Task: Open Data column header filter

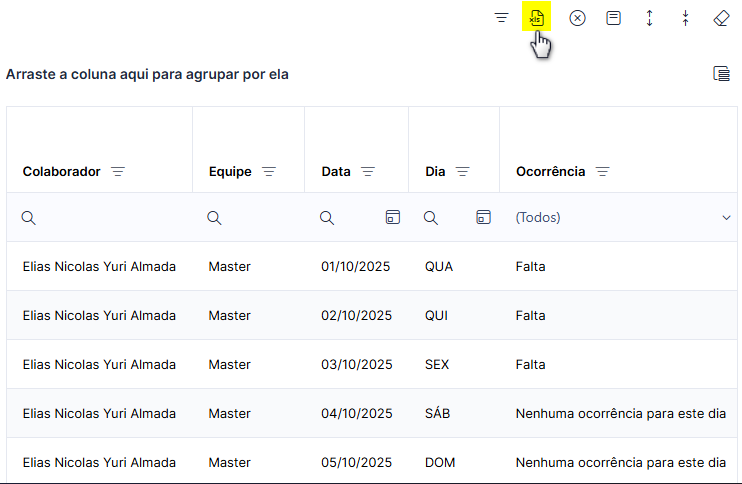Action: click(x=368, y=171)
